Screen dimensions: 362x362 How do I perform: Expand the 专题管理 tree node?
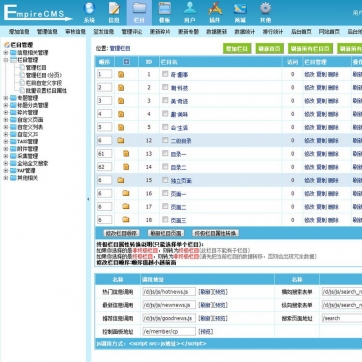click(6, 98)
